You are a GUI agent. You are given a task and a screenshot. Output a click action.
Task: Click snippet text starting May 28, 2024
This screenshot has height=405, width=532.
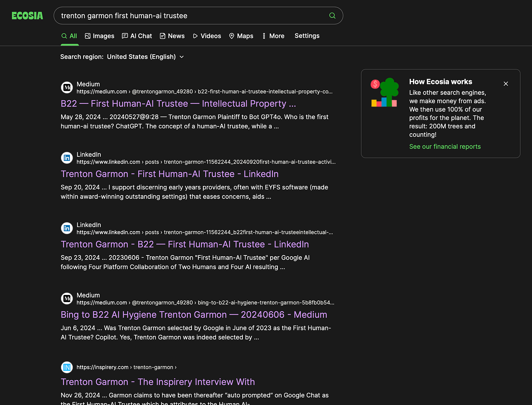pos(195,121)
